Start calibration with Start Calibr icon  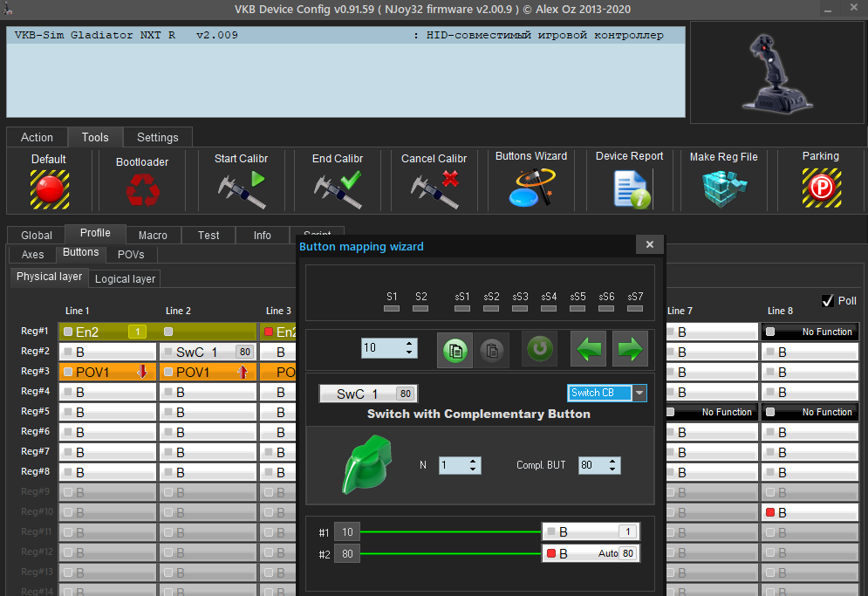point(242,189)
